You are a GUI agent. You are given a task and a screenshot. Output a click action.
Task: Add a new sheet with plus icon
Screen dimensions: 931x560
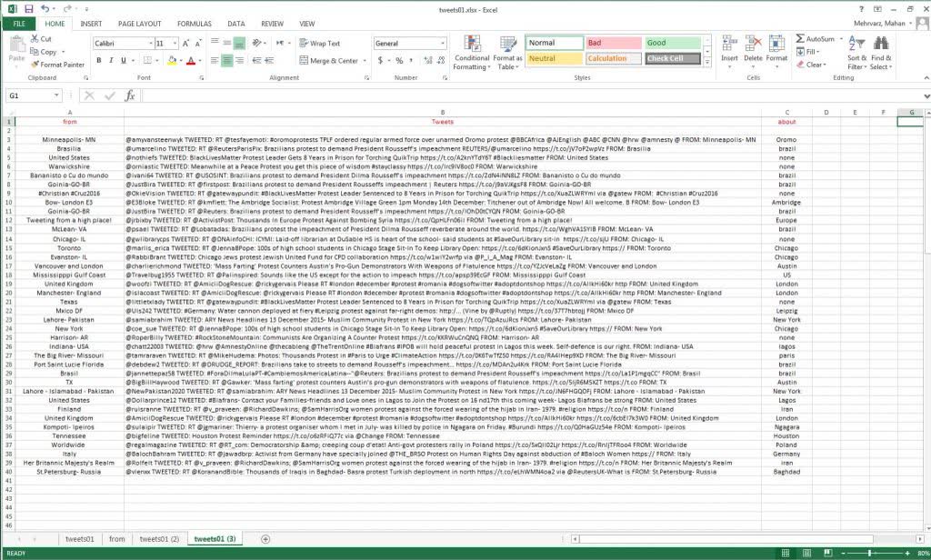point(265,539)
